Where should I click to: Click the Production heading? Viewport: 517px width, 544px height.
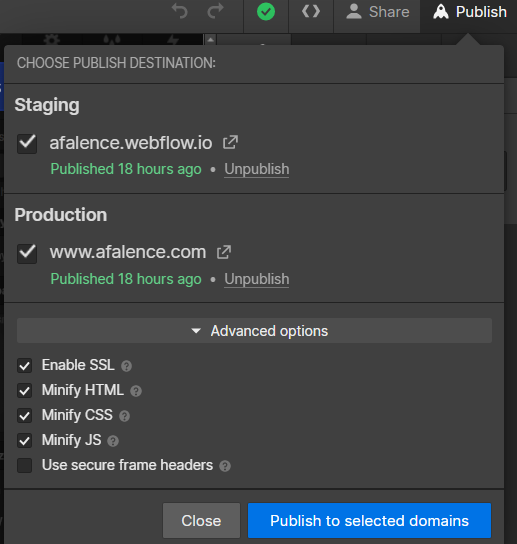[61, 215]
